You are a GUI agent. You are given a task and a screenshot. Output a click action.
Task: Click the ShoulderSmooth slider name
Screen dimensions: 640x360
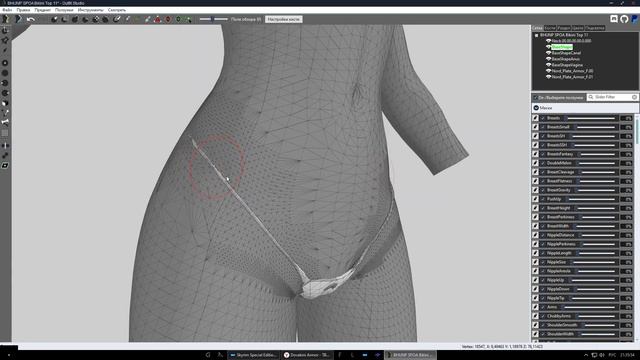tap(562, 325)
